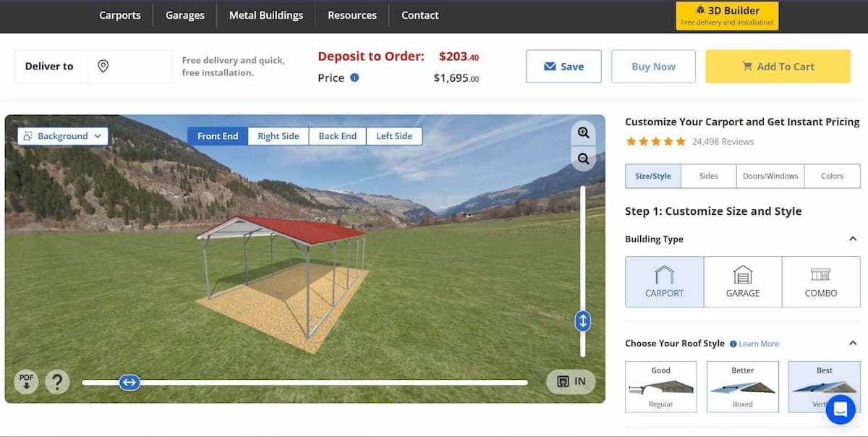Click the horizontal rotation slider handle
Screen dimensions: 868x437
point(129,382)
